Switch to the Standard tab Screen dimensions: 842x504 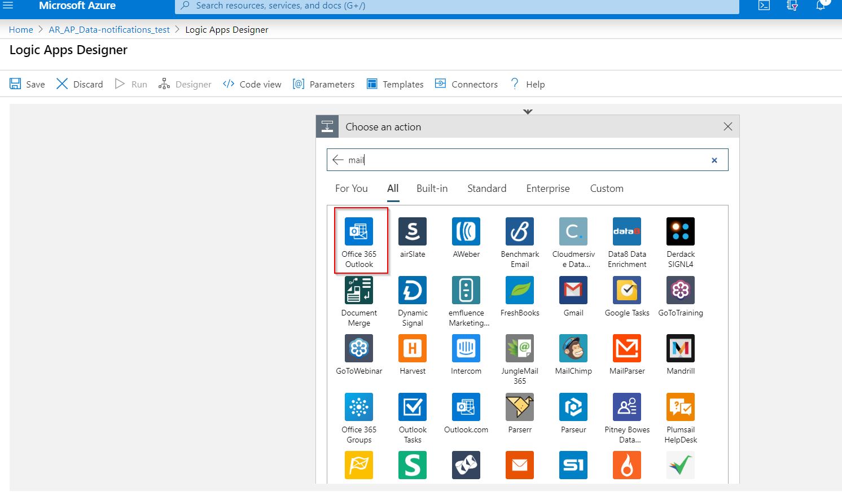(486, 189)
